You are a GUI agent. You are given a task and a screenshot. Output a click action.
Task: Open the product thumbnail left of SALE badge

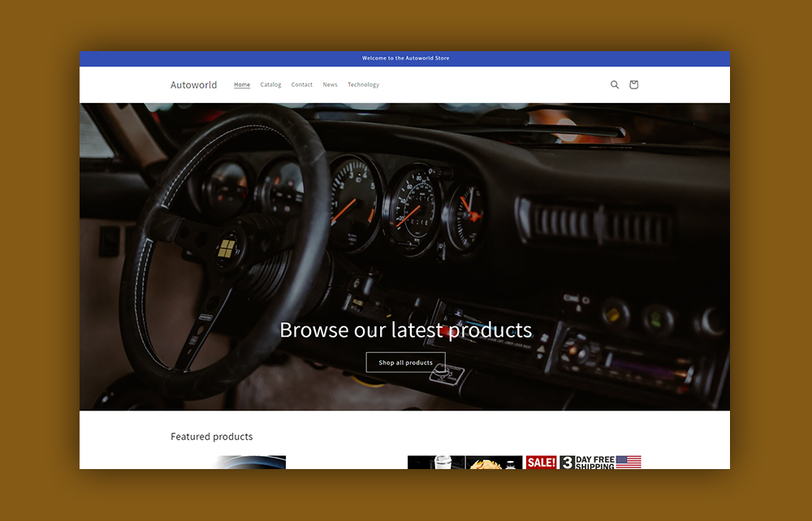coord(464,463)
